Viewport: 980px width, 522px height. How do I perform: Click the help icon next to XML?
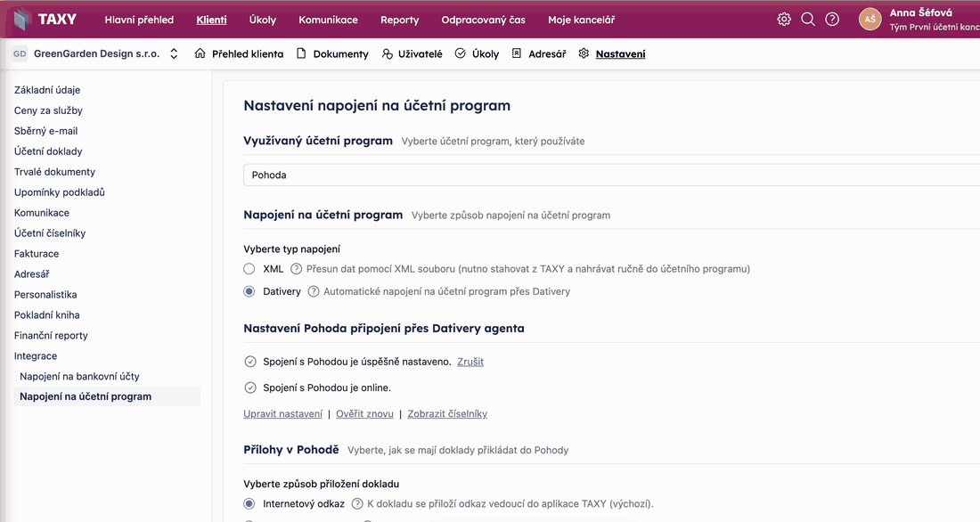[x=297, y=269]
